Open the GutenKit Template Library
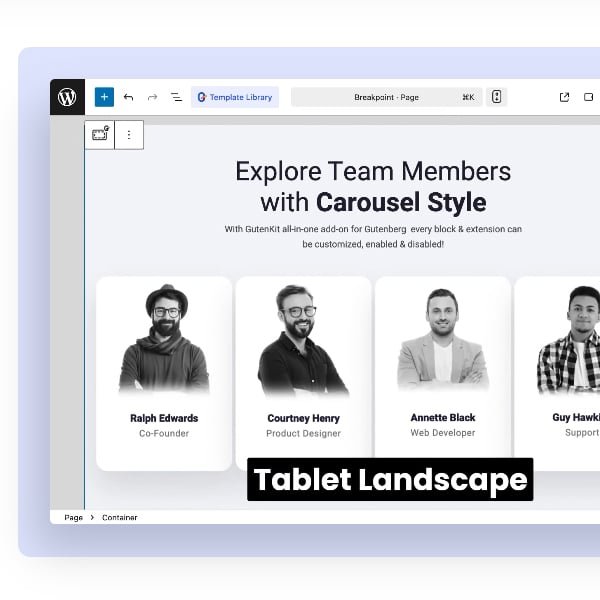The height and width of the screenshot is (600, 600). [x=235, y=97]
